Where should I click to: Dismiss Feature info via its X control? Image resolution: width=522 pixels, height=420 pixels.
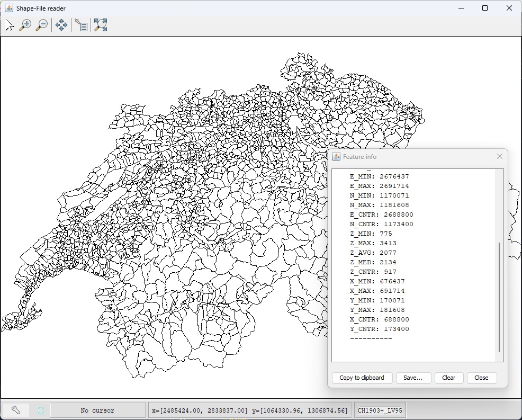[499, 156]
